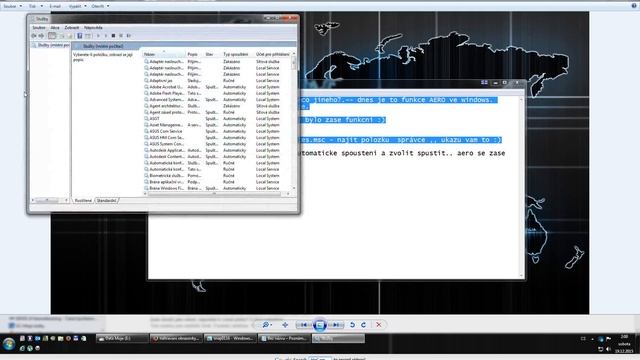
Task: Go to the next picture in Photo Viewer
Action: tap(336, 325)
